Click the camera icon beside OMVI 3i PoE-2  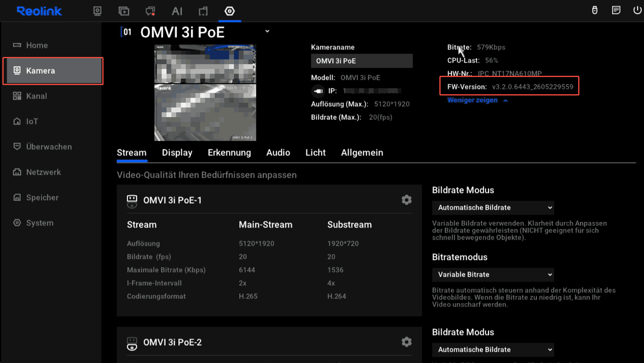pyautogui.click(x=132, y=343)
